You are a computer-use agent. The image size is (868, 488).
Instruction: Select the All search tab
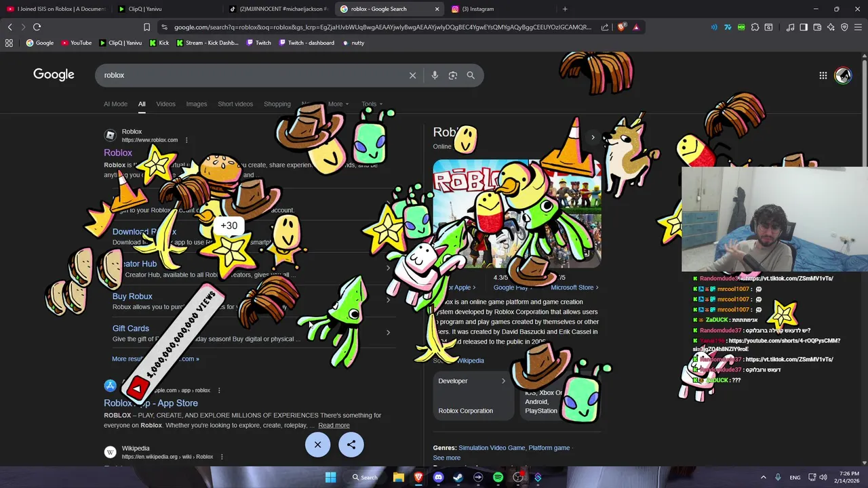[142, 104]
